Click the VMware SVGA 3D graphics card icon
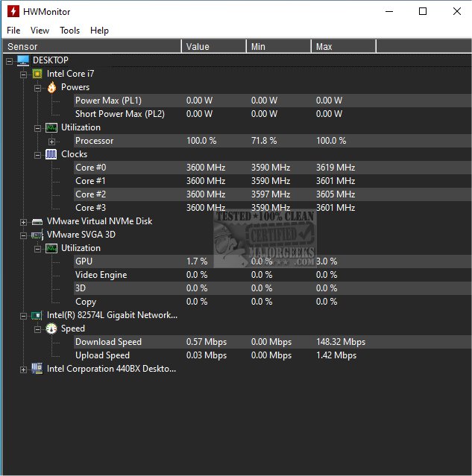The image size is (472, 476). coord(37,235)
